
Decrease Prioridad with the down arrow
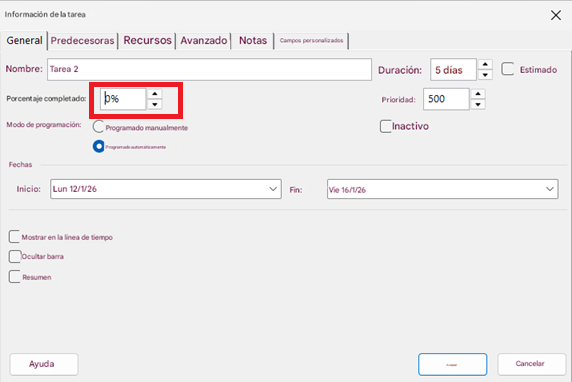point(478,104)
